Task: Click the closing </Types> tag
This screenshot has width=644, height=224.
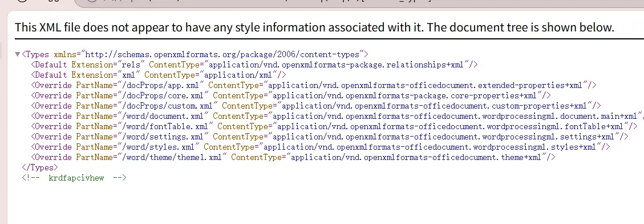Action: [40, 167]
